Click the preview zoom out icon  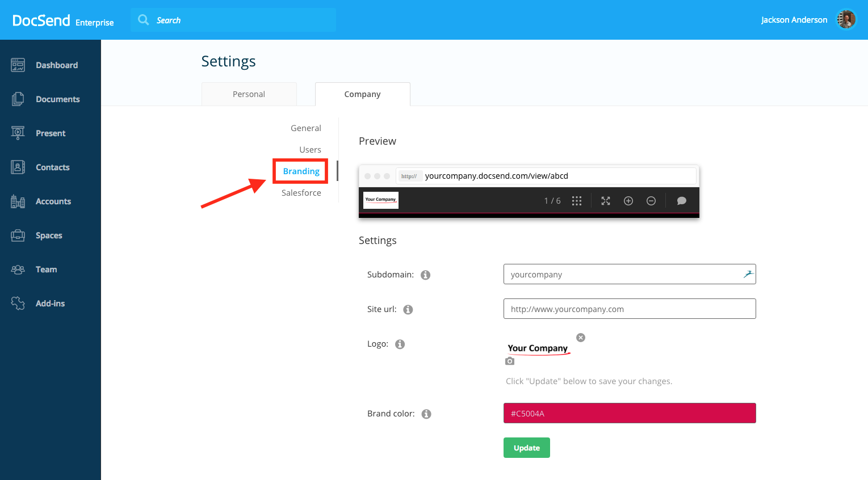click(x=651, y=201)
